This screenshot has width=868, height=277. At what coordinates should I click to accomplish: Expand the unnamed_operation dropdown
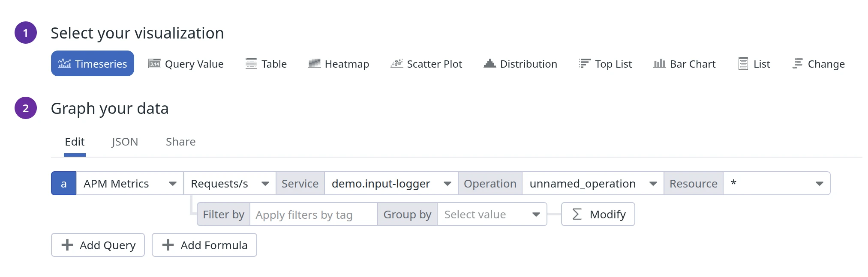tap(593, 184)
